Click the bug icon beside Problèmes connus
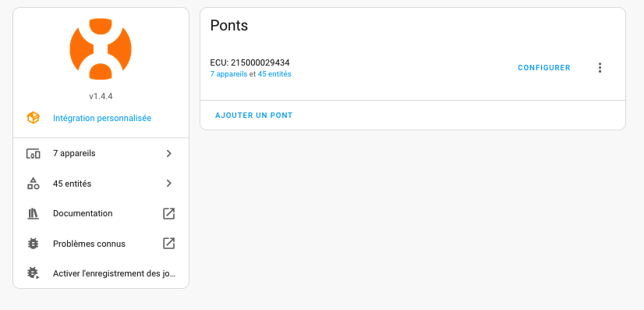644x310 pixels. 33,244
